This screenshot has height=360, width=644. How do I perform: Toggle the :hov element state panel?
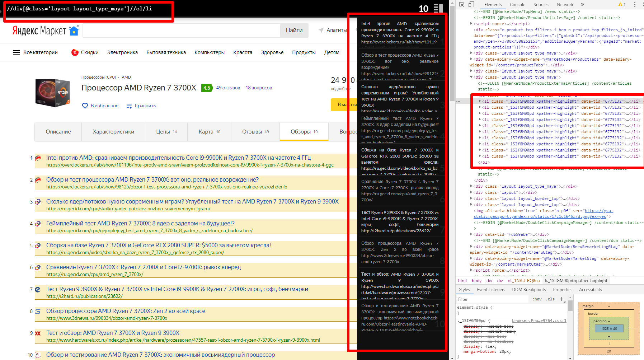tap(537, 299)
